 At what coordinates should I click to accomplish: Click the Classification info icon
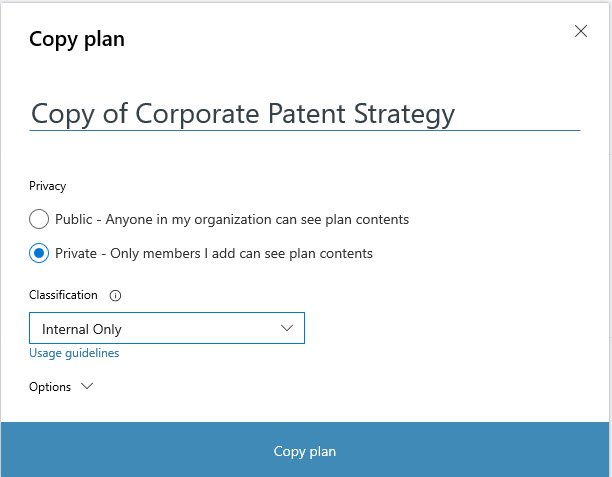click(115, 296)
